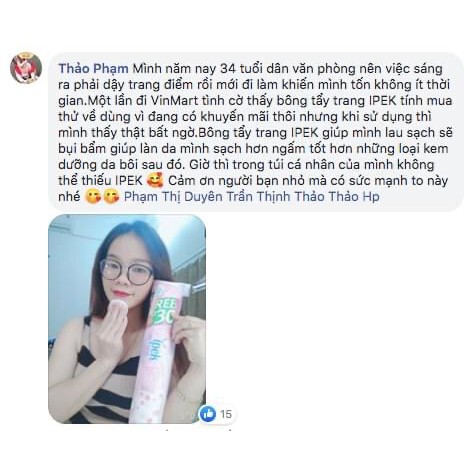The image size is (476, 476).
Task: Click Thảo Phạm's round profile avatar
Action: coord(26,68)
